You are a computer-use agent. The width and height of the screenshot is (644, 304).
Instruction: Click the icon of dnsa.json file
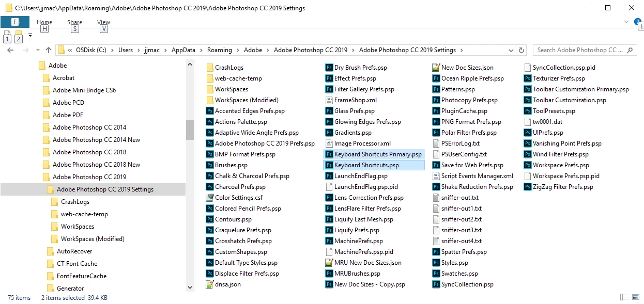click(210, 284)
